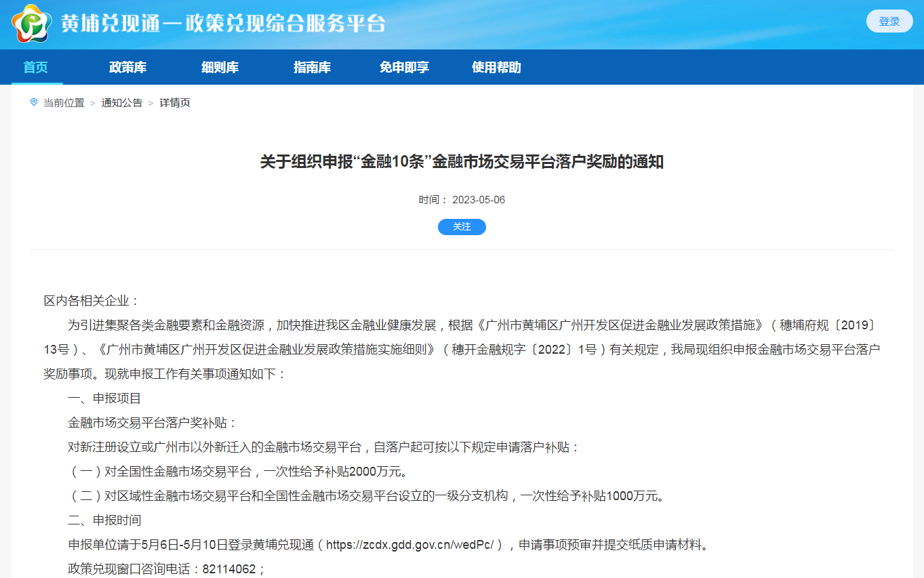
Task: Click the site title 黄埔兑现通—政策兑现综合服务平台
Action: tap(223, 24)
